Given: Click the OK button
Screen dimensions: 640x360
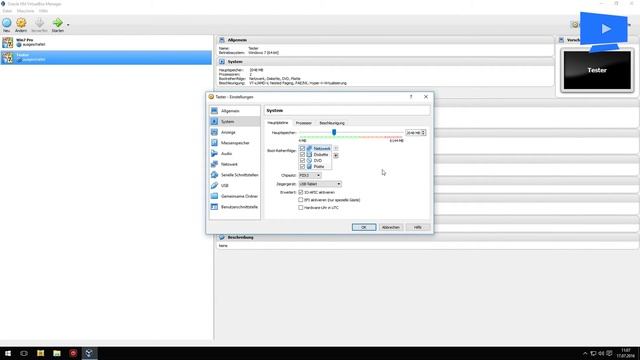Looking at the screenshot, I should pos(364,227).
